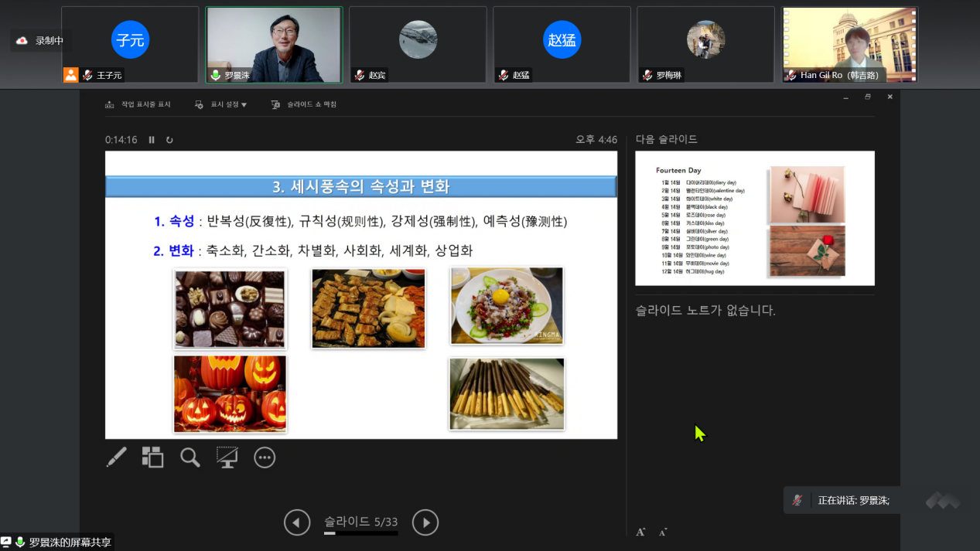
Task: Click the 赵猛 participant tile
Action: [x=562, y=44]
